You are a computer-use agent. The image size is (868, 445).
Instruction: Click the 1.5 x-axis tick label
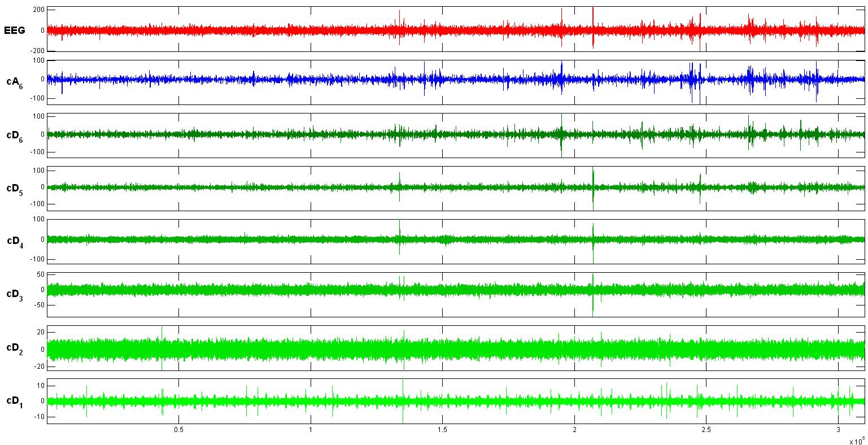442,429
